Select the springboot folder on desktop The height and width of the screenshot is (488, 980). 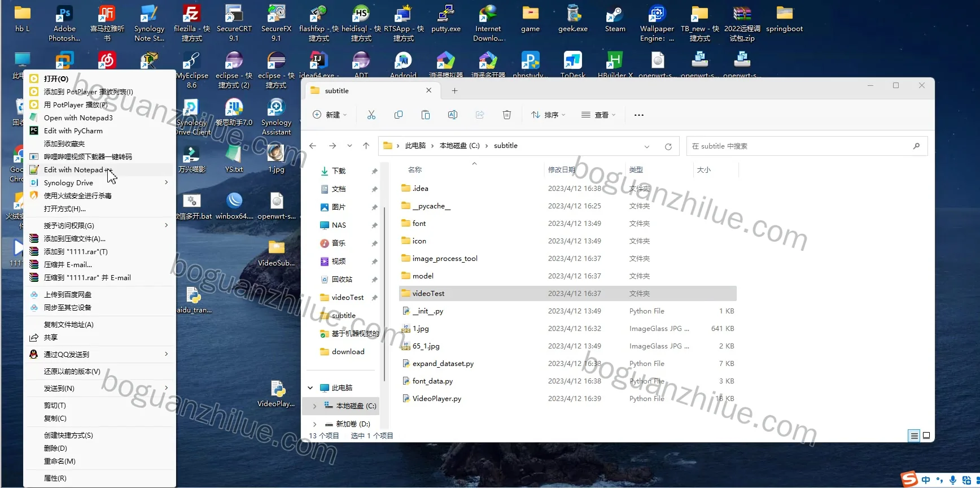point(784,20)
